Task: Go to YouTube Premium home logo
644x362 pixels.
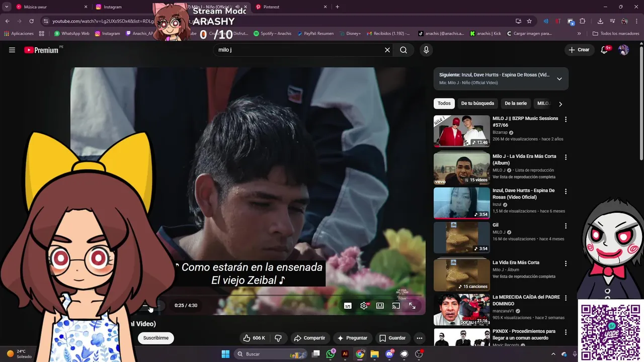Action: pyautogui.click(x=41, y=50)
